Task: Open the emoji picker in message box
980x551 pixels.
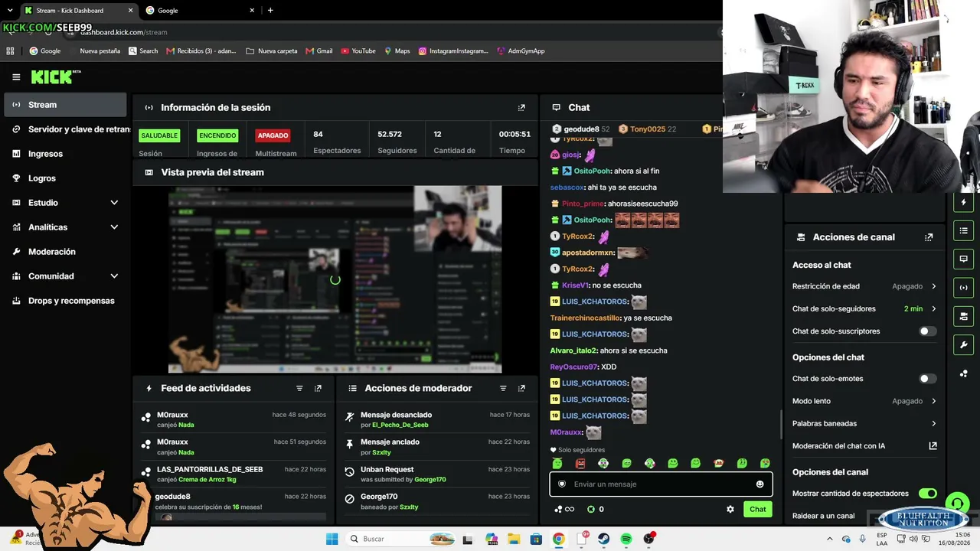Action: click(x=759, y=484)
